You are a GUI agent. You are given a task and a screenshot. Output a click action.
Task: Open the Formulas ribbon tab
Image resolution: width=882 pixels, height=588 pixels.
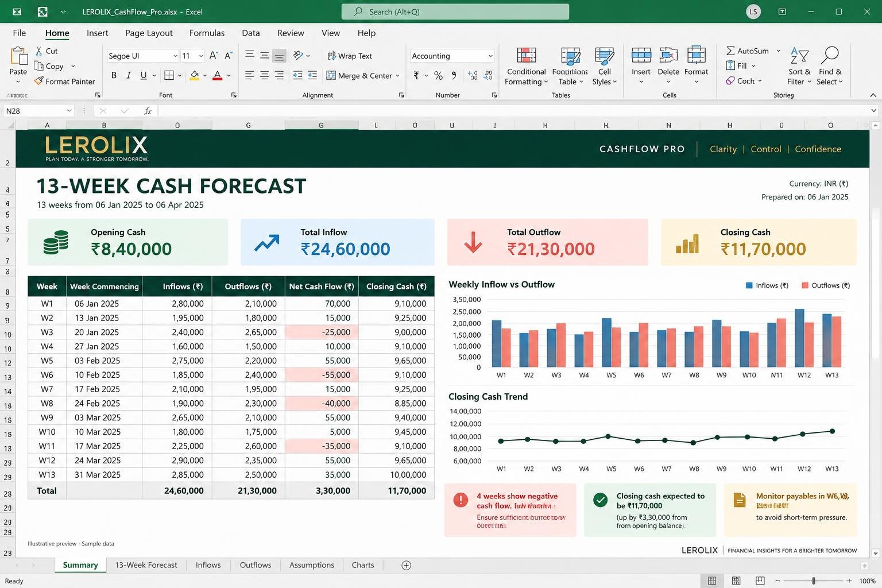[x=207, y=33]
